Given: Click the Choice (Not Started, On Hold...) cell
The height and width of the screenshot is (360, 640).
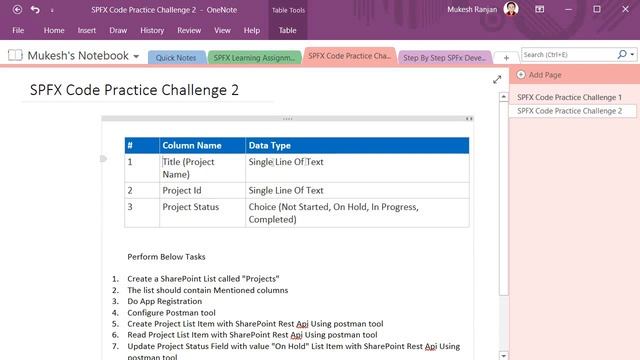Looking at the screenshot, I should coord(357,213).
